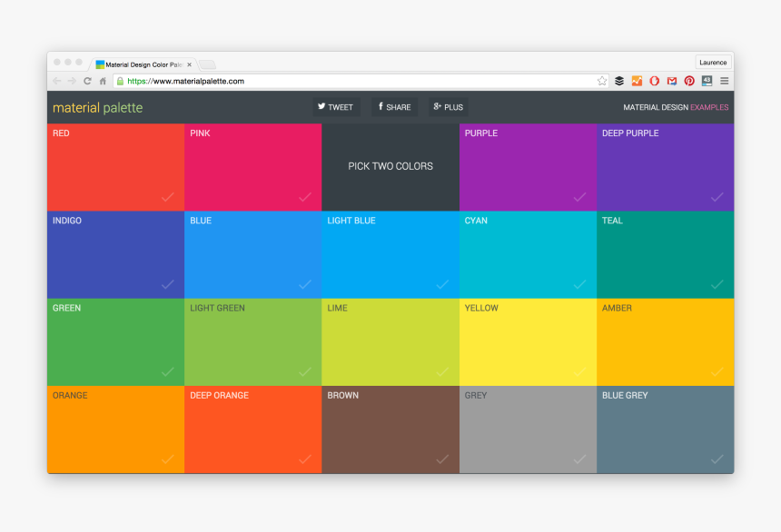Click the Buffer layers extension icon
Screen dimensions: 781x532
(619, 81)
